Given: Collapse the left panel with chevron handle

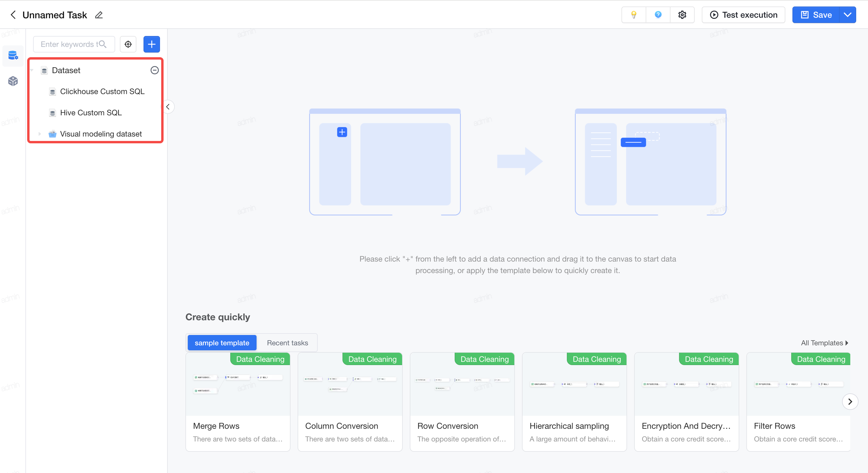Looking at the screenshot, I should pos(168,107).
